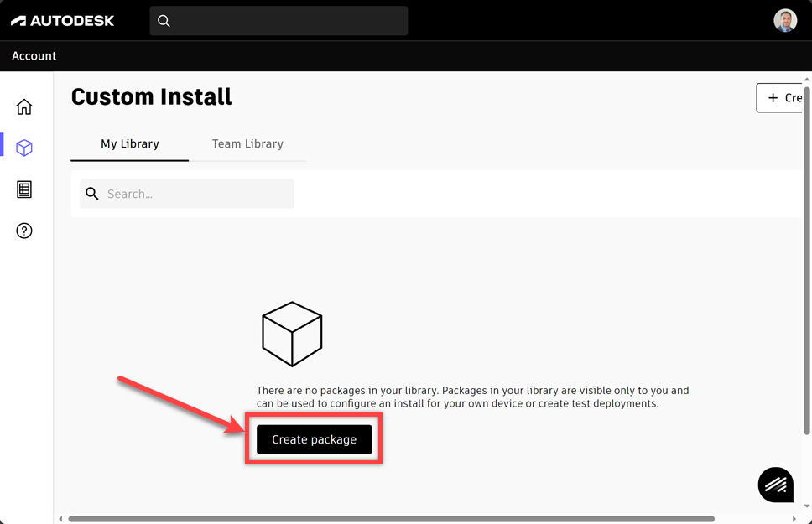Click the left arrow of the horizontal scrollbar
This screenshot has height=524, width=812.
click(59, 517)
